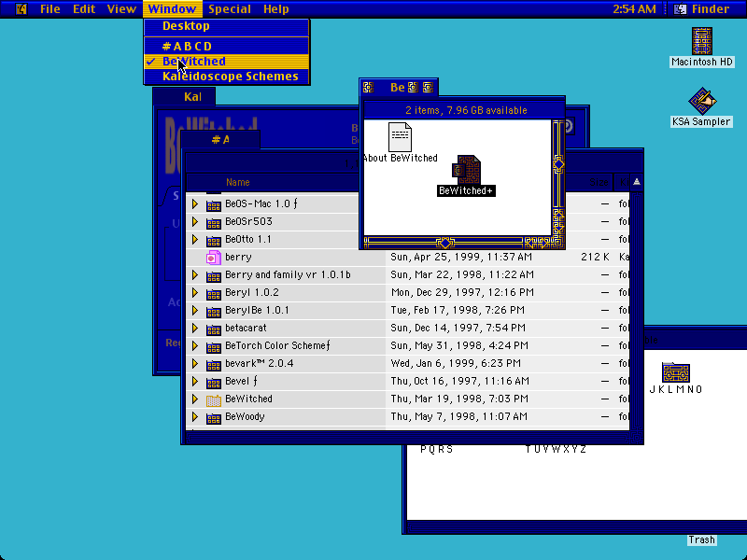747x560 pixels.
Task: Click the bevark 2.0.4 folder icon
Action: (214, 364)
